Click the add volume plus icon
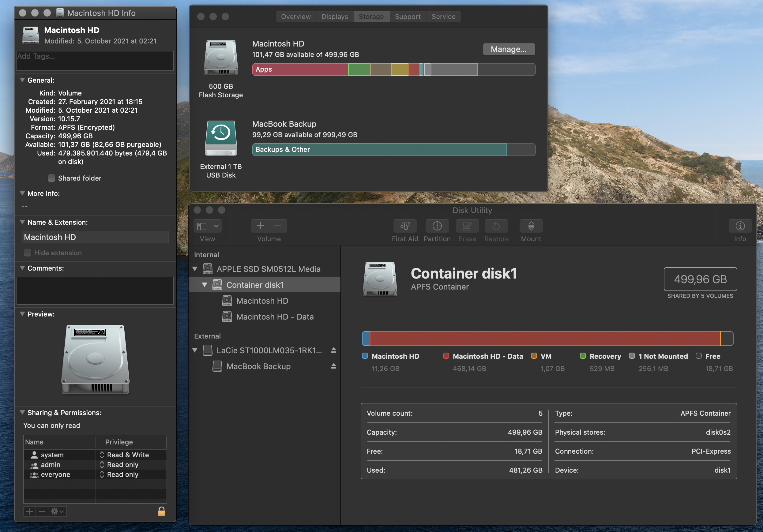Screen dimensions: 763x532 (260, 226)
